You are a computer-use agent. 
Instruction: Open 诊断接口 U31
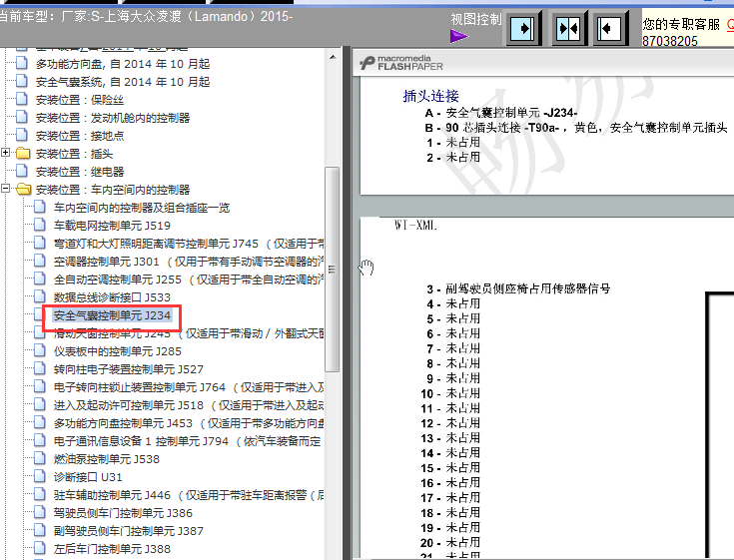click(88, 477)
